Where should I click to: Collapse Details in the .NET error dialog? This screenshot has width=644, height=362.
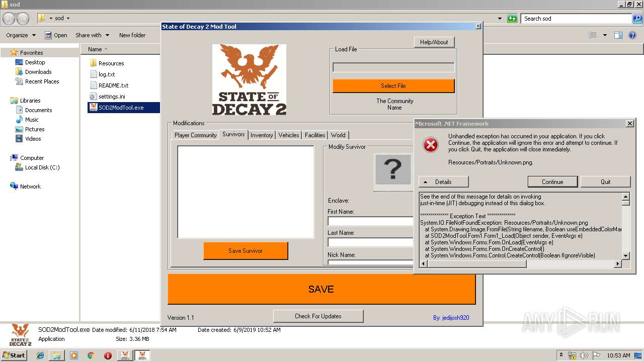coord(443,182)
